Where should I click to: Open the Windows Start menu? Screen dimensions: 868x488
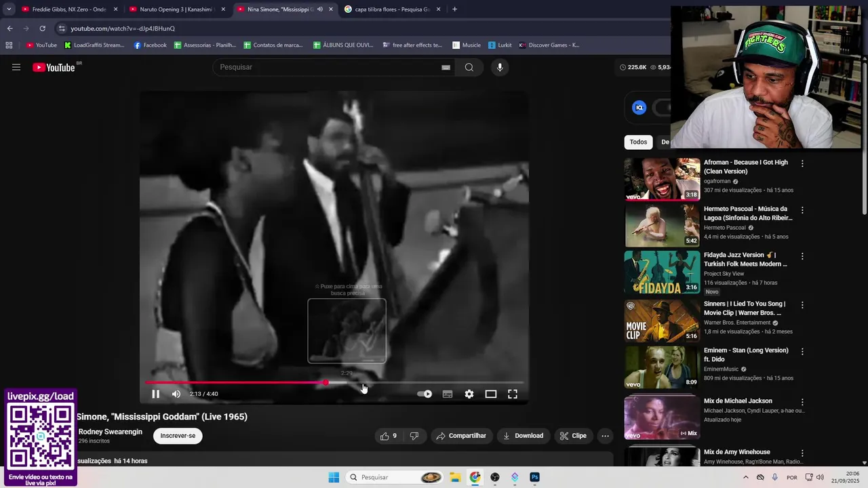(334, 477)
